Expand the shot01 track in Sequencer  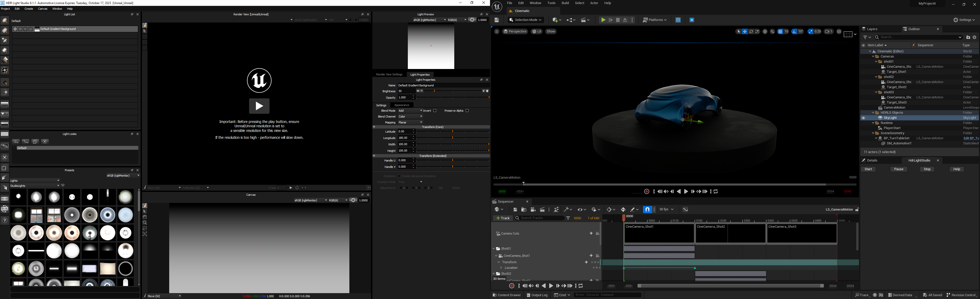[x=494, y=248]
